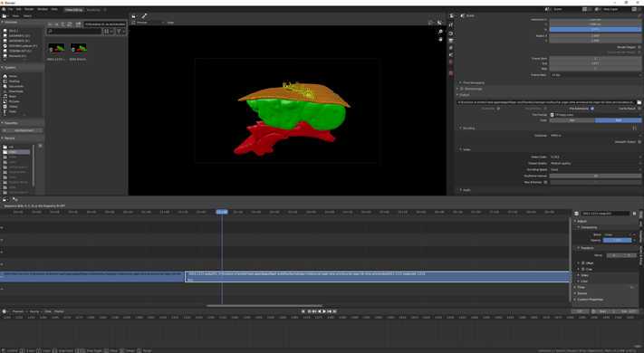Image resolution: width=644 pixels, height=353 pixels.
Task: Open the Blender logo menu
Action: 4,9
